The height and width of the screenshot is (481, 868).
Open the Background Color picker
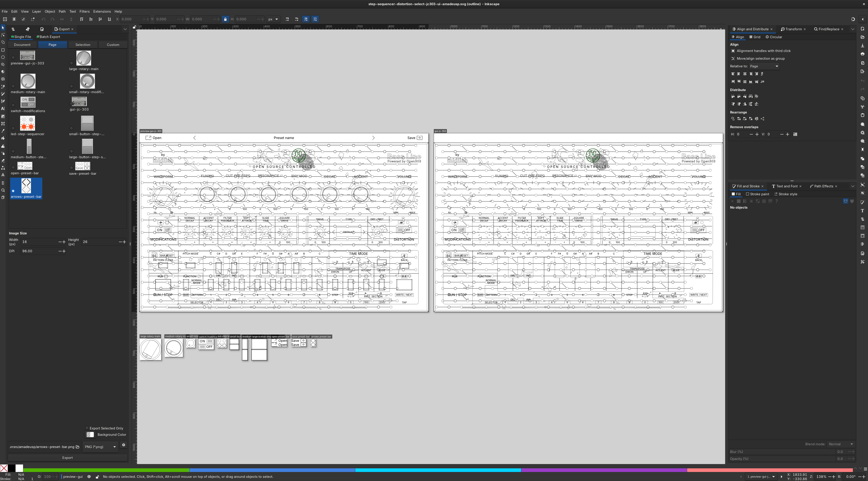click(90, 434)
